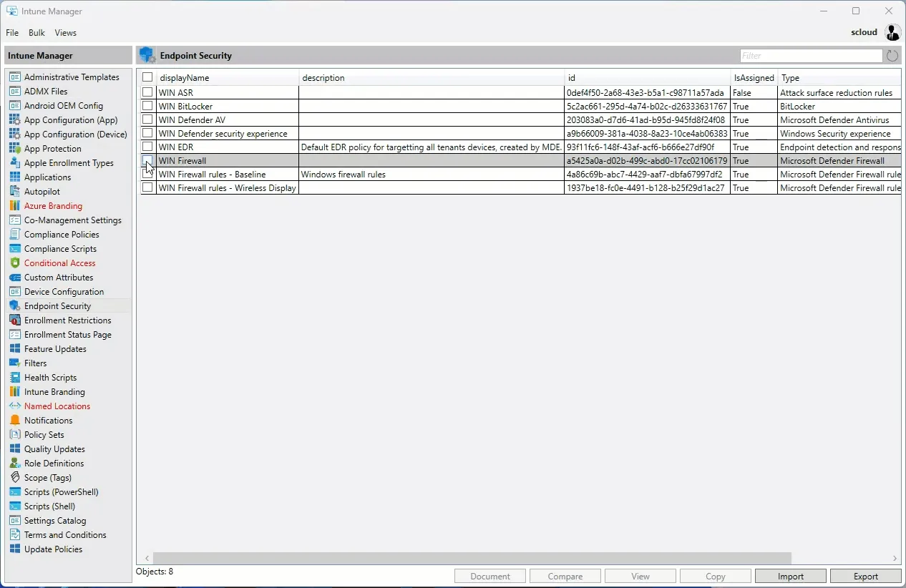Click the Health Scripts icon
This screenshot has width=906, height=588.
tap(14, 378)
